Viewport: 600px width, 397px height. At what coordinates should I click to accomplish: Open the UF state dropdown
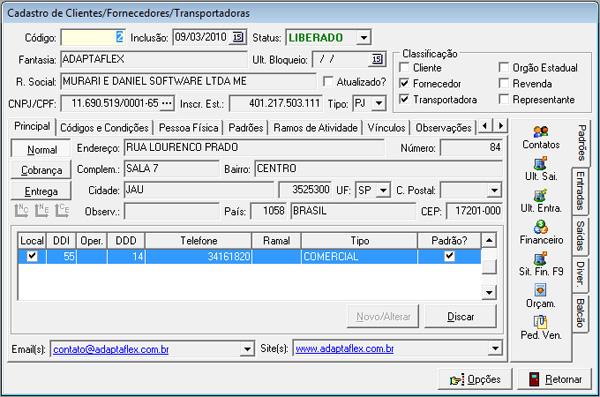383,190
